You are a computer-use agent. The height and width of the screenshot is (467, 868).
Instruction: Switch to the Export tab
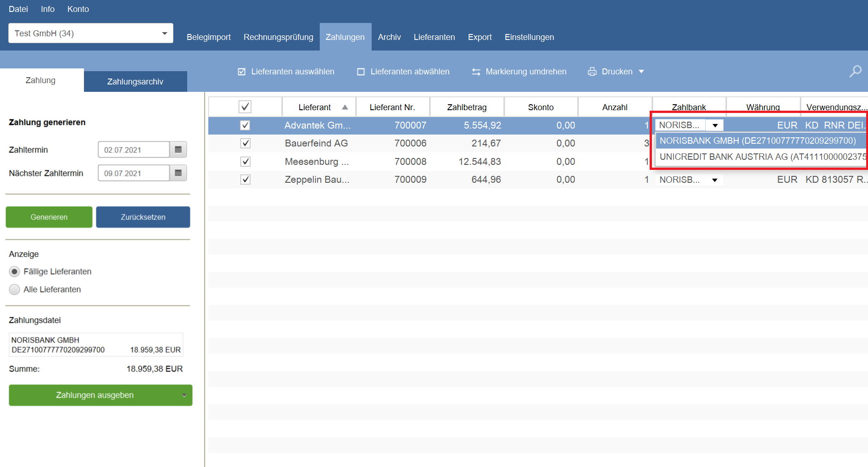tap(480, 37)
